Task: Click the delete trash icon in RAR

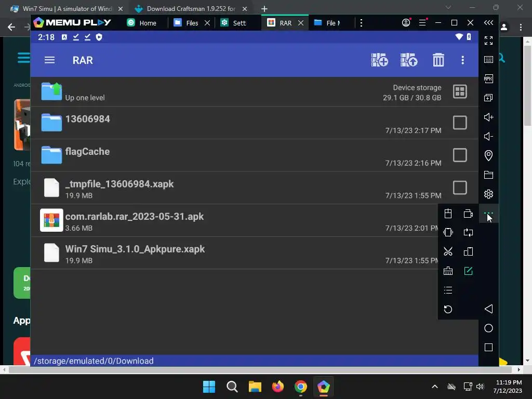Action: 438,60
